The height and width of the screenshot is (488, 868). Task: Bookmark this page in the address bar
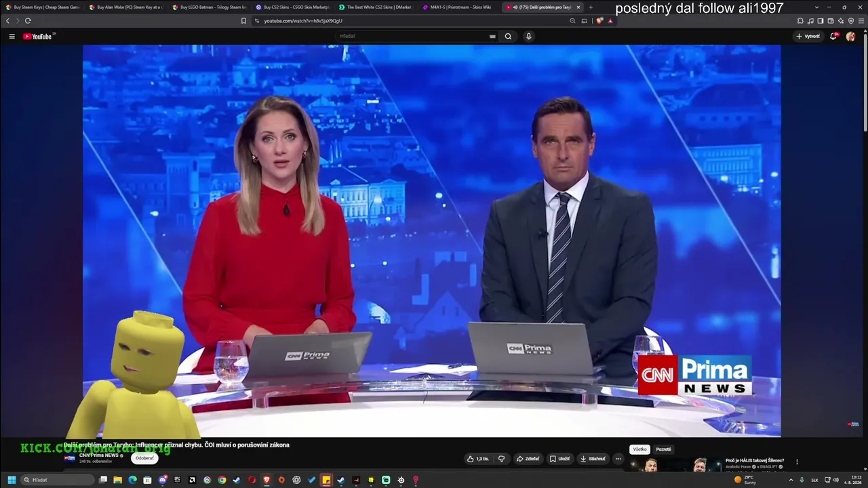[244, 21]
